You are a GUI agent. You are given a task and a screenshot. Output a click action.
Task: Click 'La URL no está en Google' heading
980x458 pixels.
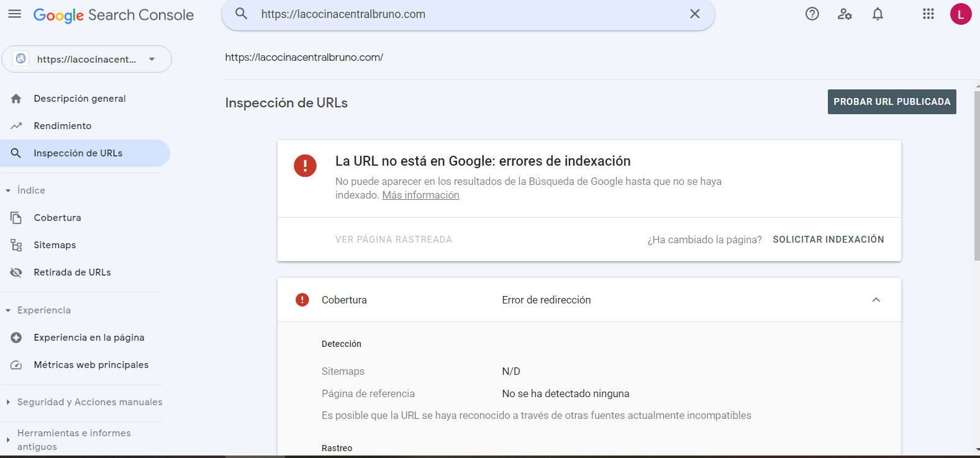pos(483,161)
